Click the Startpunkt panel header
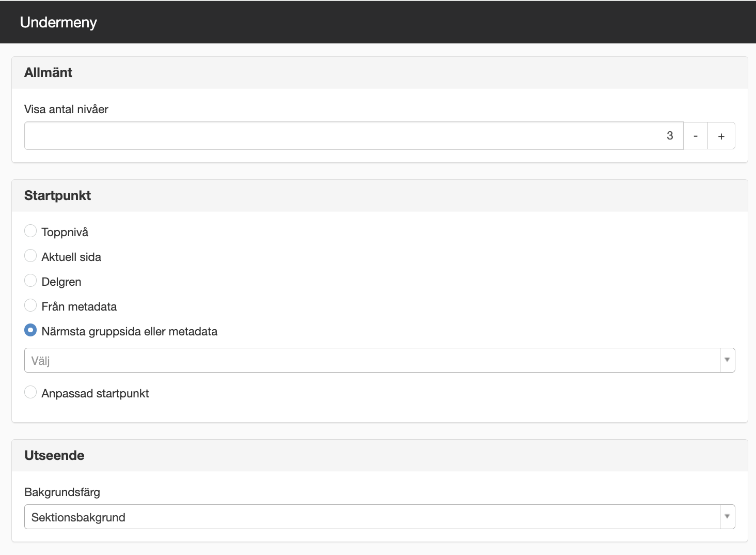 pos(380,195)
